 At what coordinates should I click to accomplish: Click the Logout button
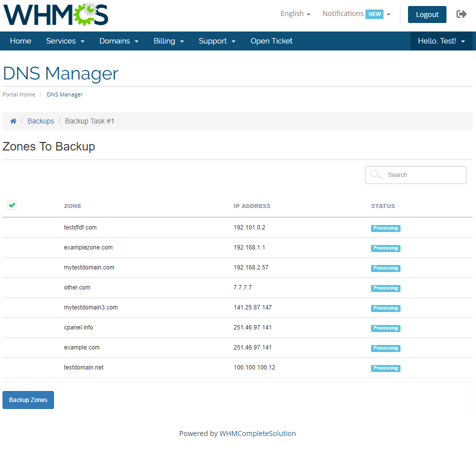point(427,14)
